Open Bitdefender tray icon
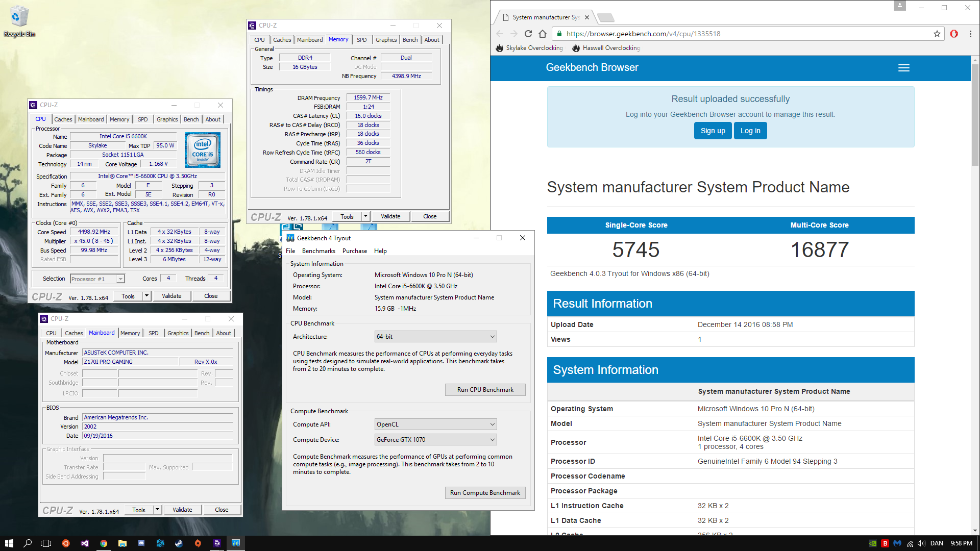Image resolution: width=980 pixels, height=551 pixels. [x=885, y=543]
